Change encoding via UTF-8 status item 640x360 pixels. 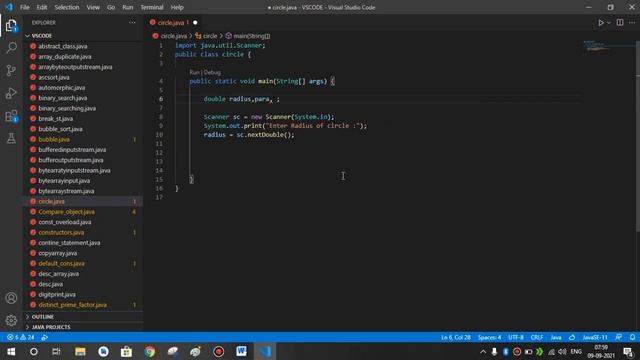(516, 338)
